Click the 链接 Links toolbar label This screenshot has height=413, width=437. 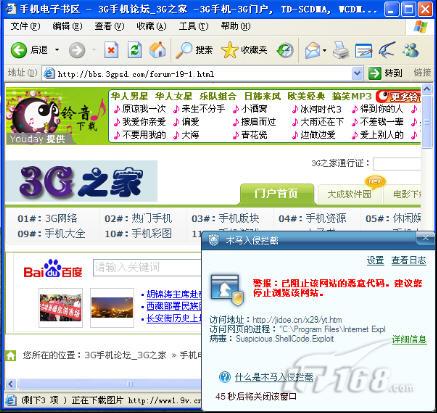point(422,73)
